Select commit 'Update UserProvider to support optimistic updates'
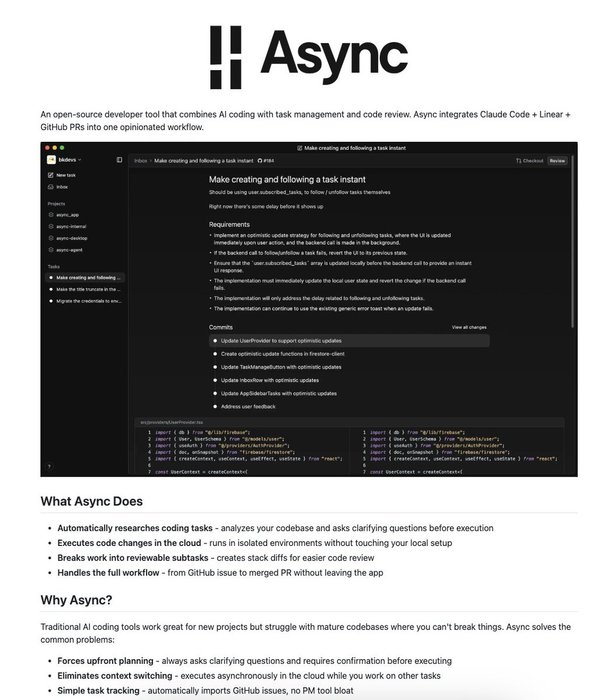The height and width of the screenshot is (700, 615). (x=349, y=341)
